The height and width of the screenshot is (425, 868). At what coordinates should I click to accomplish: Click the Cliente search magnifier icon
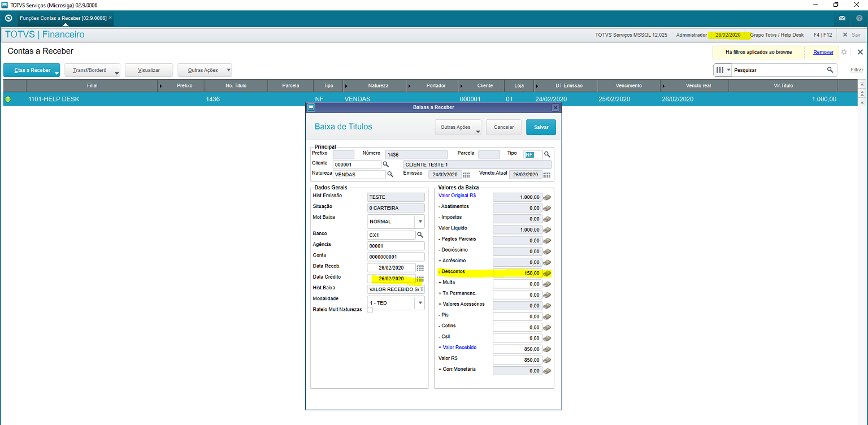pyautogui.click(x=385, y=164)
